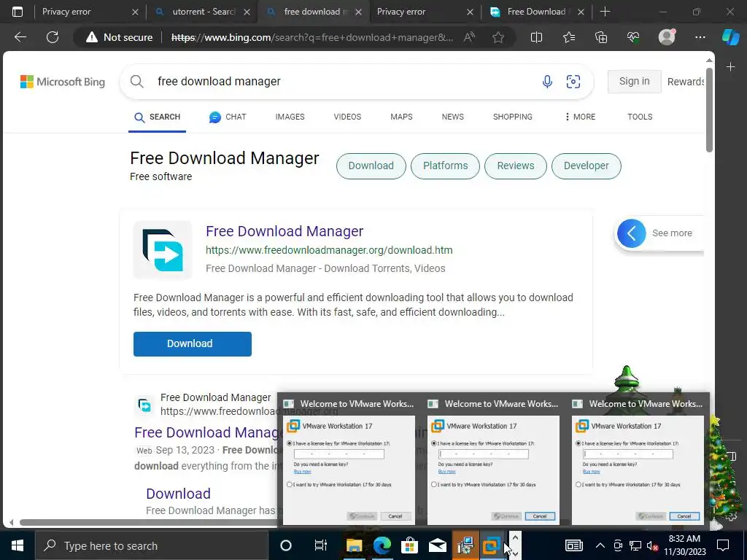Screen dimensions: 747x560
Task: Click the Developer pill chip
Action: point(587,166)
